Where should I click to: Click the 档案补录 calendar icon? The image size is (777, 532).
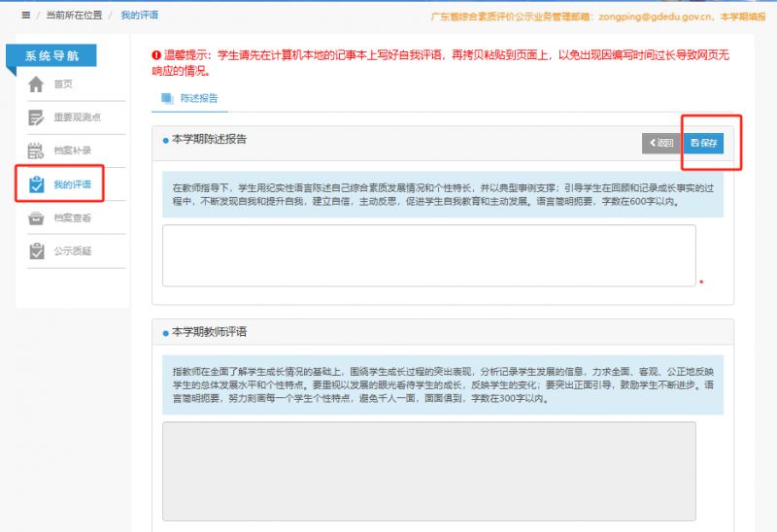36,150
